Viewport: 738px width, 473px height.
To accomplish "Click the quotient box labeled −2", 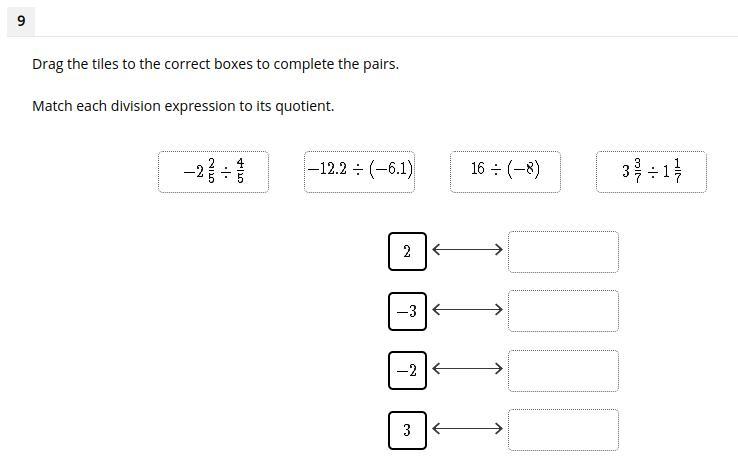I will point(408,370).
